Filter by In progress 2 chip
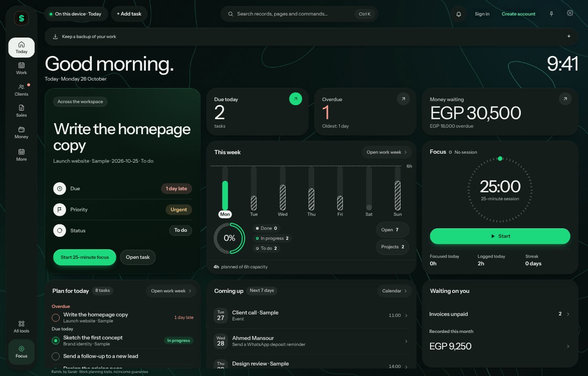 point(272,238)
